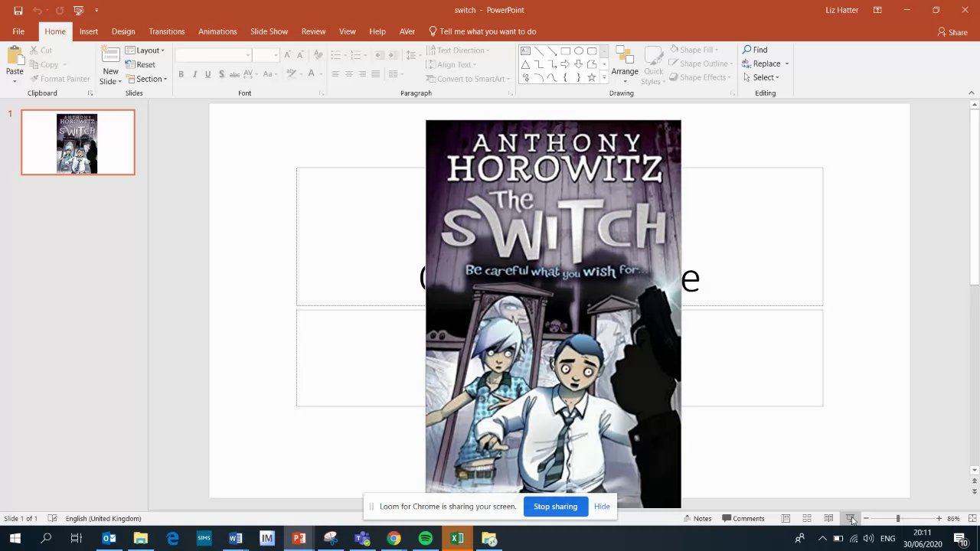980x551 pixels.
Task: Expand the Section dropdown
Action: (x=146, y=79)
